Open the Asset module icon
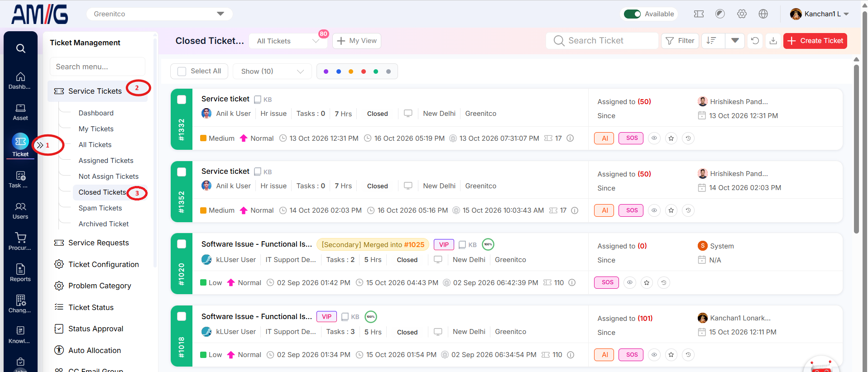Viewport: 868px width, 372px height. point(20,112)
